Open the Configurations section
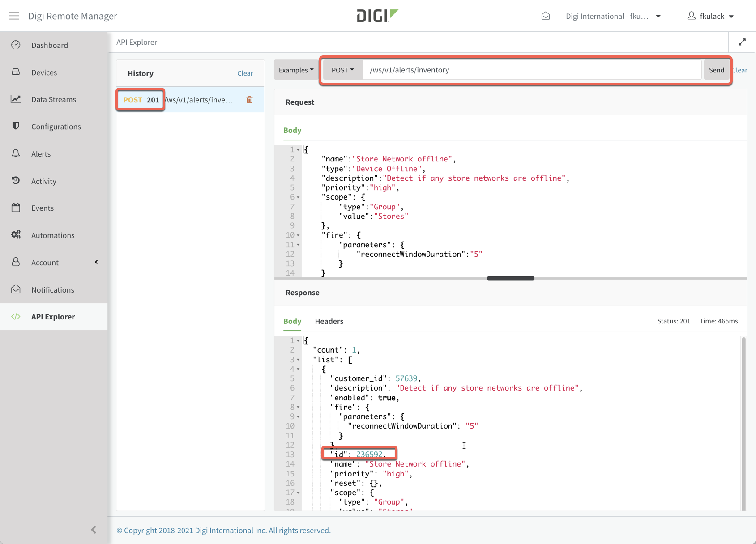 tap(56, 127)
